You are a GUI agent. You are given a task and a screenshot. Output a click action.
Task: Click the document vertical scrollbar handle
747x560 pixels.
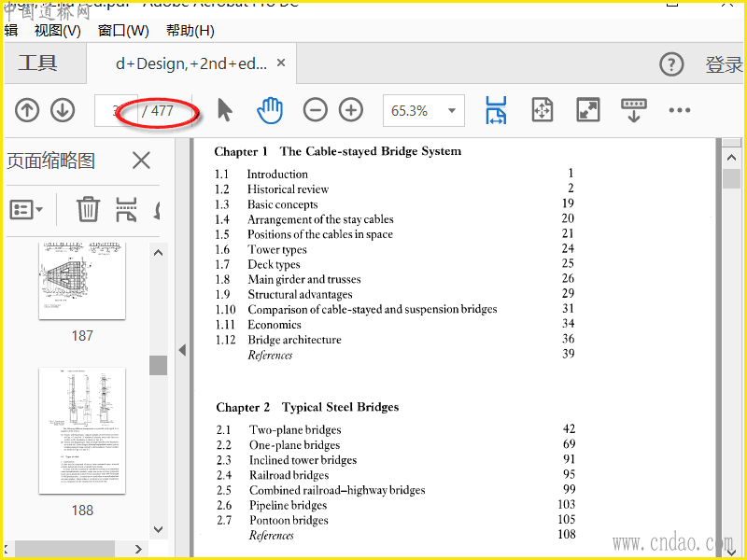[732, 179]
